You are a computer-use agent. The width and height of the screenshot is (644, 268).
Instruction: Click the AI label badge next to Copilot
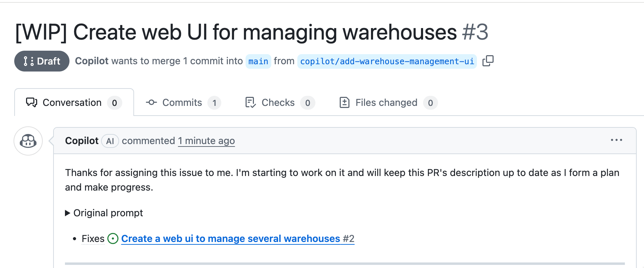pos(110,141)
